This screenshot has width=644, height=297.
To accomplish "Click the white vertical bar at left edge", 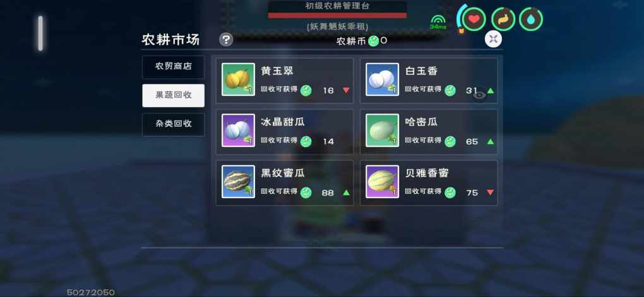I will [x=40, y=33].
